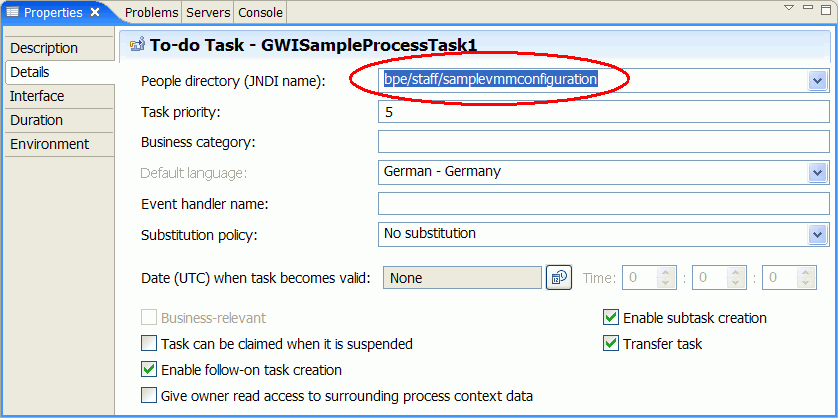Click the To-do Task header icon
The height and width of the screenshot is (418, 838).
click(137, 45)
